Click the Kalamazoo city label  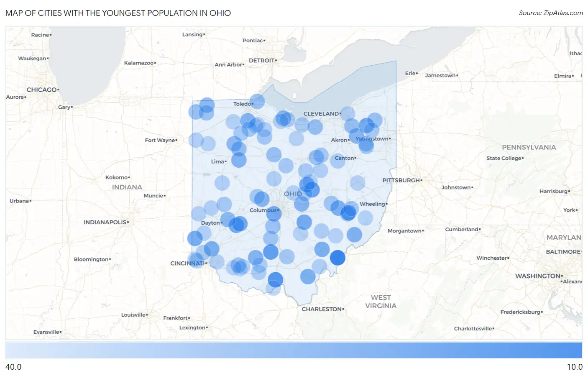coord(139,63)
